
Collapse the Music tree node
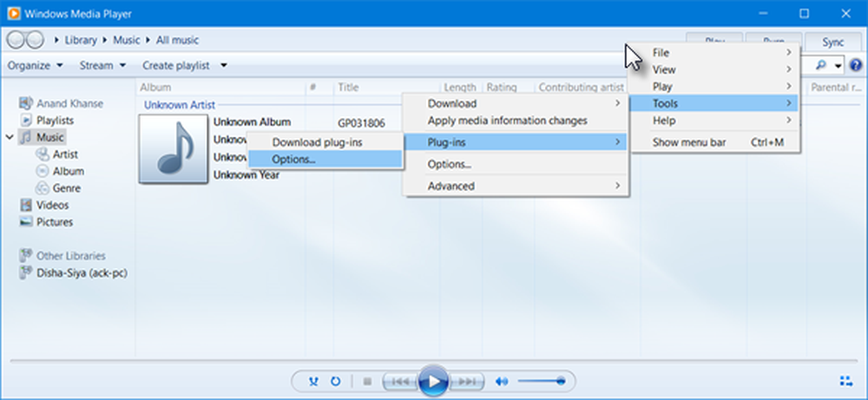pos(10,137)
